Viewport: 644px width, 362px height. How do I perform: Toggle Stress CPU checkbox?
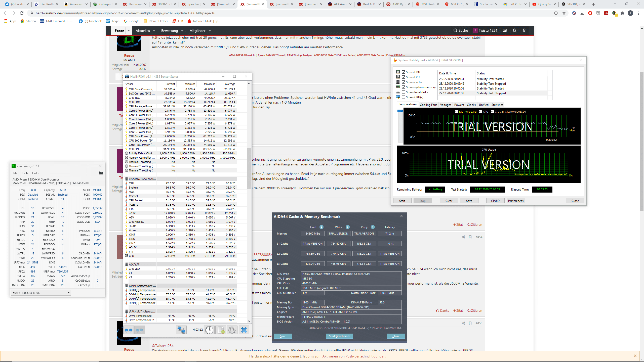[x=404, y=72]
